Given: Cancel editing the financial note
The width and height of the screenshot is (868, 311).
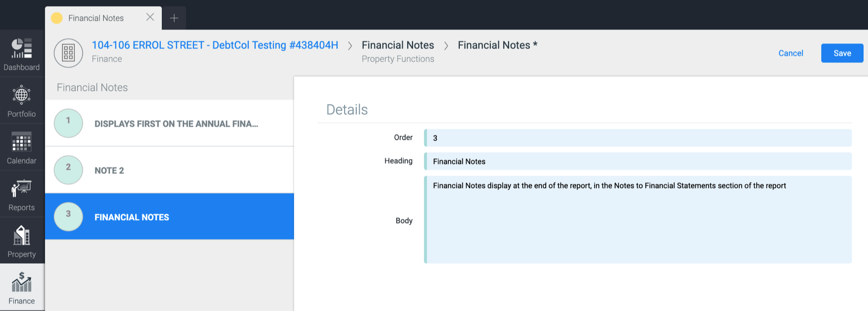Looking at the screenshot, I should pyautogui.click(x=790, y=53).
